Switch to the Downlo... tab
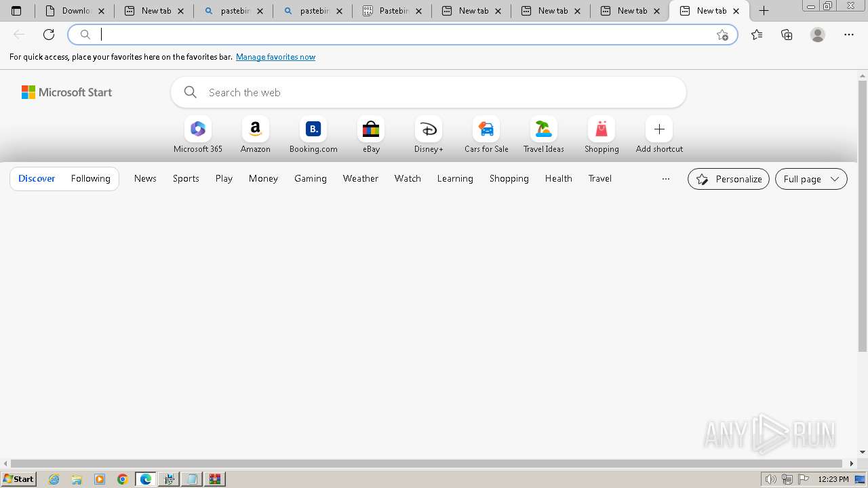The width and height of the screenshot is (868, 488). pos(74,11)
